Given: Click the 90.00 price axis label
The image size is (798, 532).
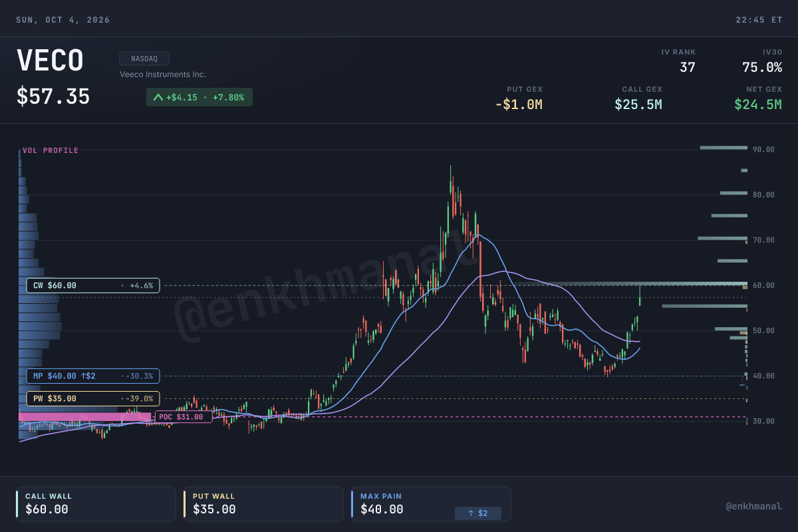Looking at the screenshot, I should point(763,150).
